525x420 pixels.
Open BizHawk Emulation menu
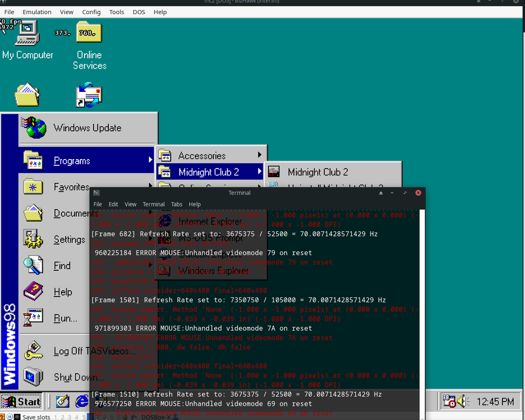pyautogui.click(x=37, y=12)
